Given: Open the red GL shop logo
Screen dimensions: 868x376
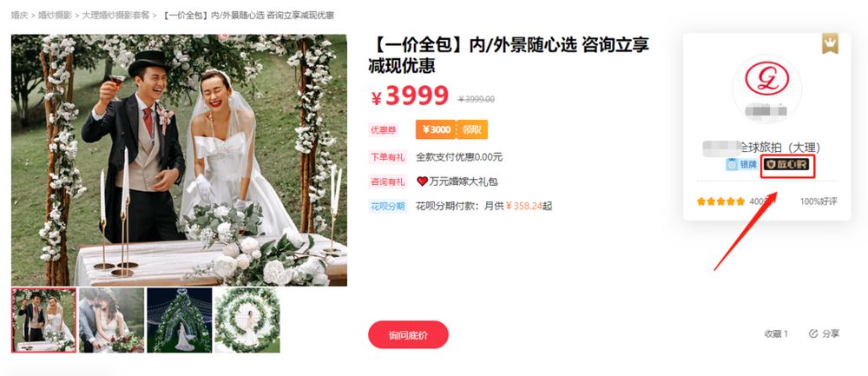Looking at the screenshot, I should point(766,78).
